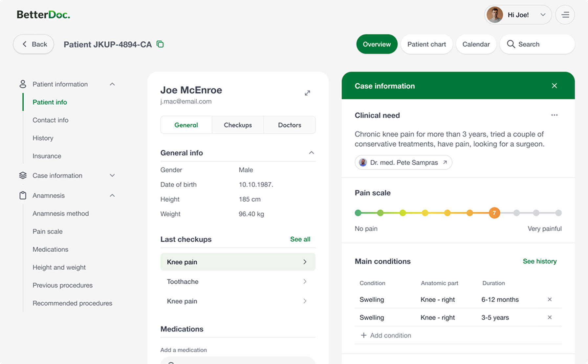
Task: Expand the Joe McEnroe card with the arrows icon
Action: (x=307, y=93)
